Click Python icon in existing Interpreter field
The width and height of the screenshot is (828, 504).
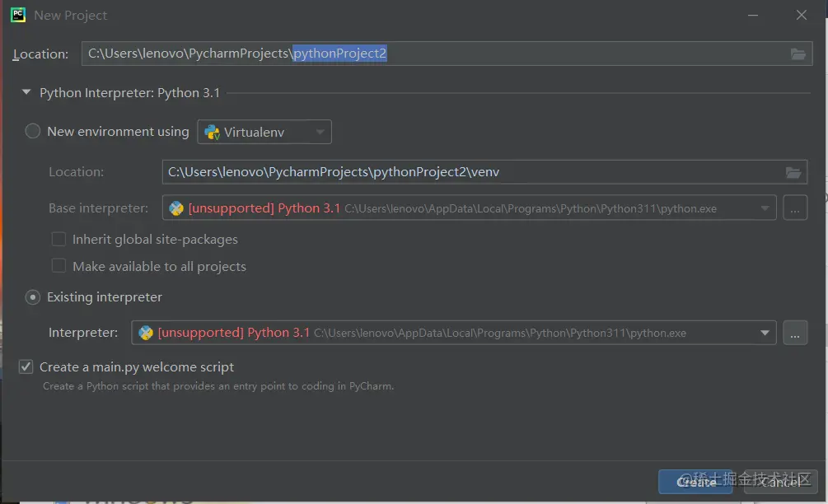click(x=145, y=333)
